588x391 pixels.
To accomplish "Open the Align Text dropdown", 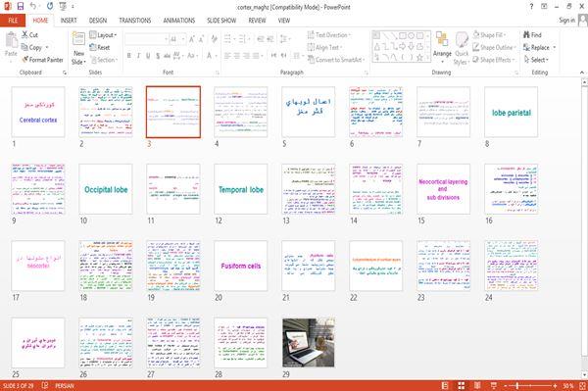I will coord(324,48).
